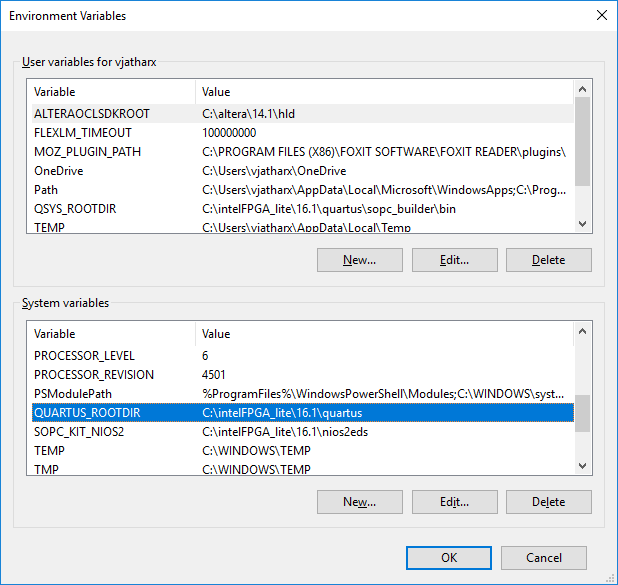Select the SOPC_KIT_NIOS2 system variable
Viewport: 618px width, 585px height.
[x=79, y=432]
